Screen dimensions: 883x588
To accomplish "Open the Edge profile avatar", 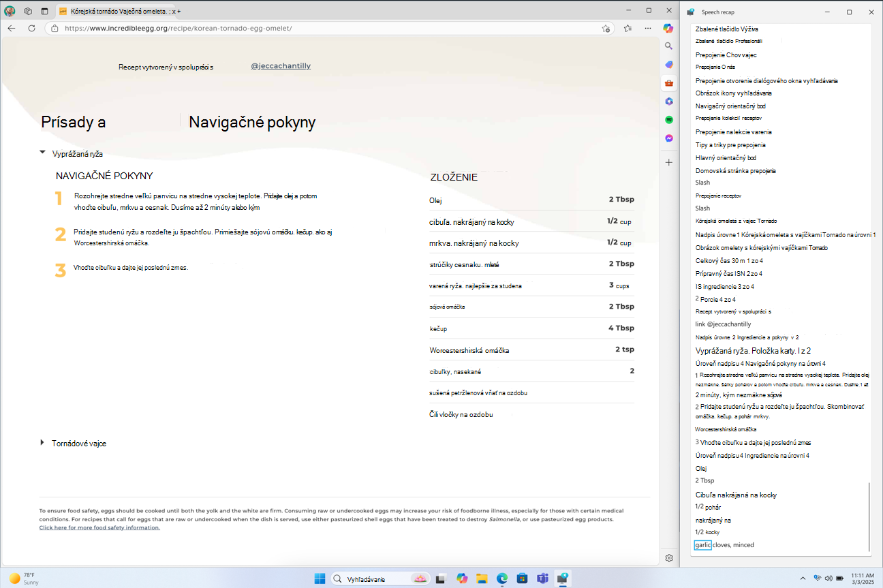I will [x=10, y=11].
